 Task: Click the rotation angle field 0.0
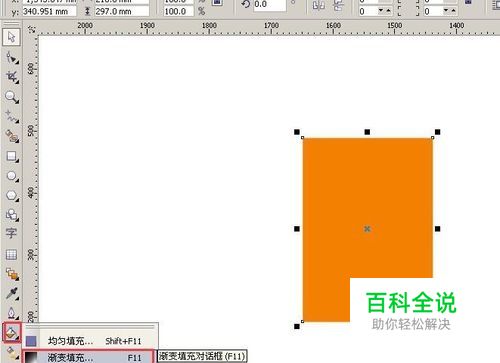[x=269, y=5]
